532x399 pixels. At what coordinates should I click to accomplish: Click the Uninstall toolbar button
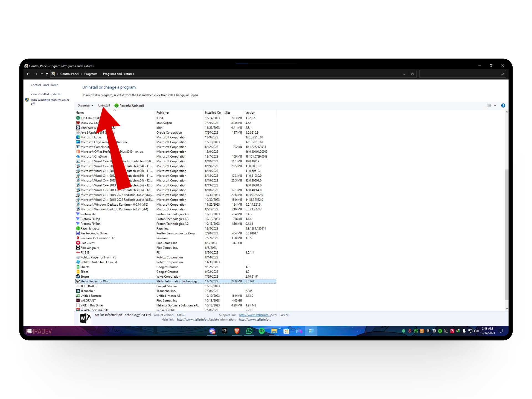104,106
